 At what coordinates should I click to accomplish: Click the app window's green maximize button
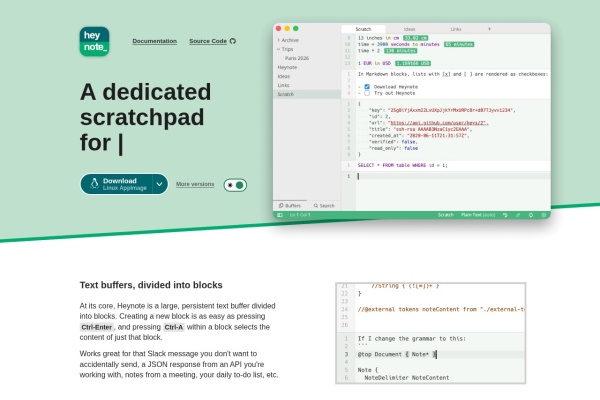[x=296, y=28]
